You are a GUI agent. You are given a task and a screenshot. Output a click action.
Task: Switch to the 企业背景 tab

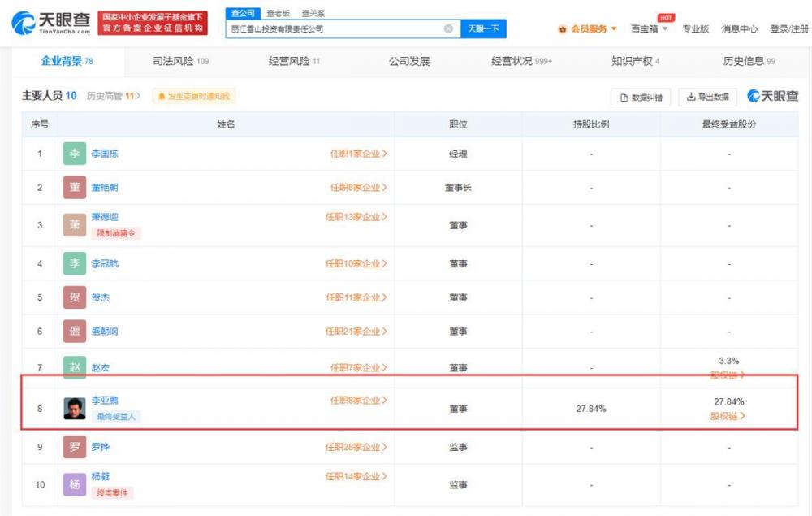coord(67,61)
